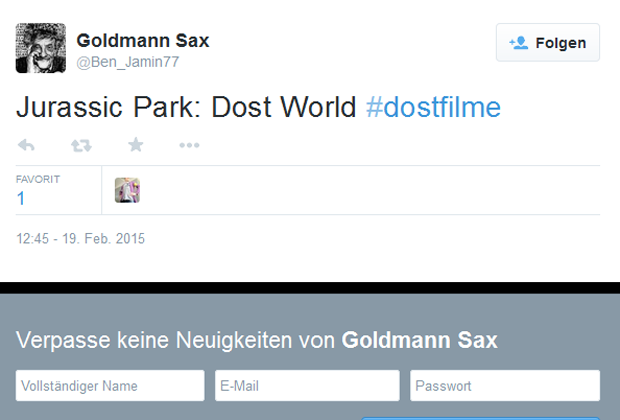The image size is (620, 420).
Task: Open Goldmann Sax profile picture
Action: tap(41, 48)
